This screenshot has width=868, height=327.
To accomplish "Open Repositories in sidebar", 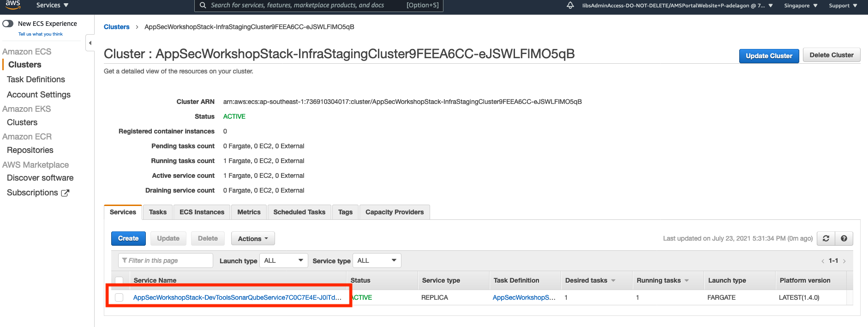I will coord(30,150).
